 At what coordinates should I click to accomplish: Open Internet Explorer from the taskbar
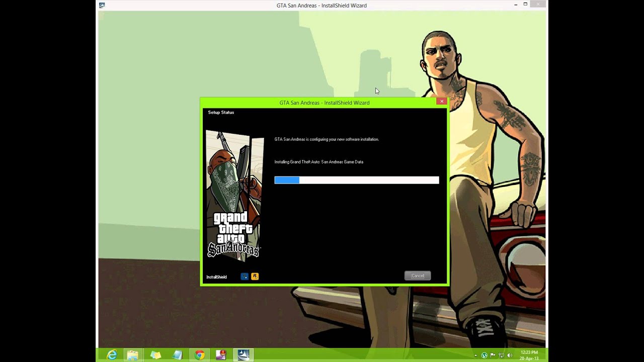[112, 355]
